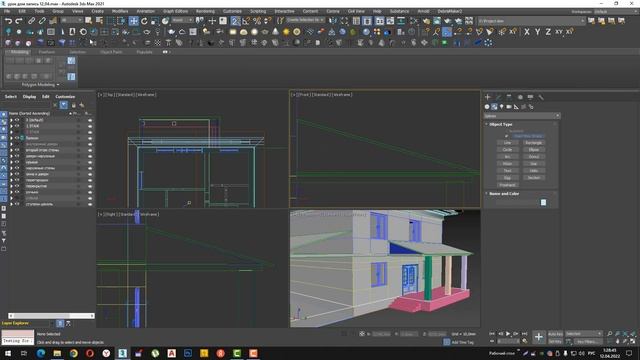Viewport: 640px width, 360px height.
Task: Toggle the Percent Snap icon
Action: (257, 21)
